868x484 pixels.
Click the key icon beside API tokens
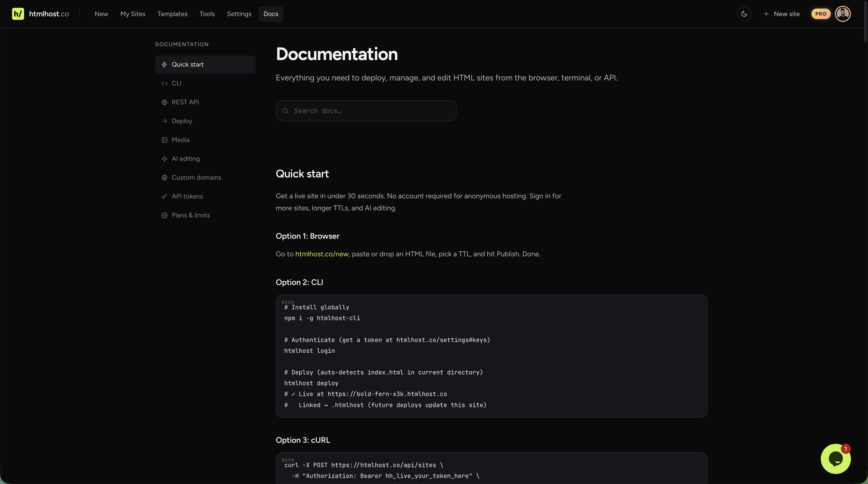click(x=165, y=197)
